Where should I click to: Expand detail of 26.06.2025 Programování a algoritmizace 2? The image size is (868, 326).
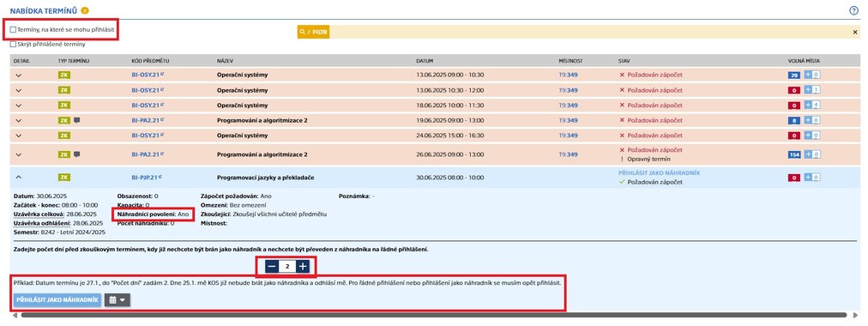tap(18, 154)
